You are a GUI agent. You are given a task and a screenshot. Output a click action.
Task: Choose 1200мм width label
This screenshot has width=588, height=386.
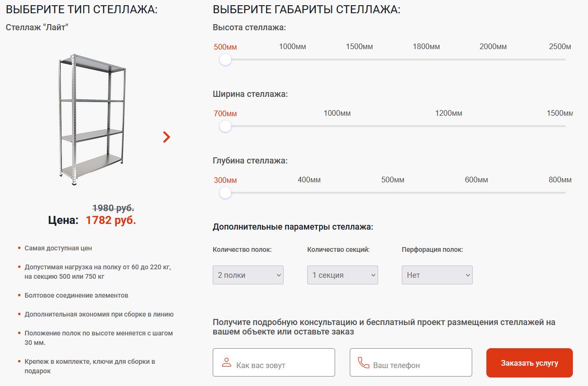(449, 113)
